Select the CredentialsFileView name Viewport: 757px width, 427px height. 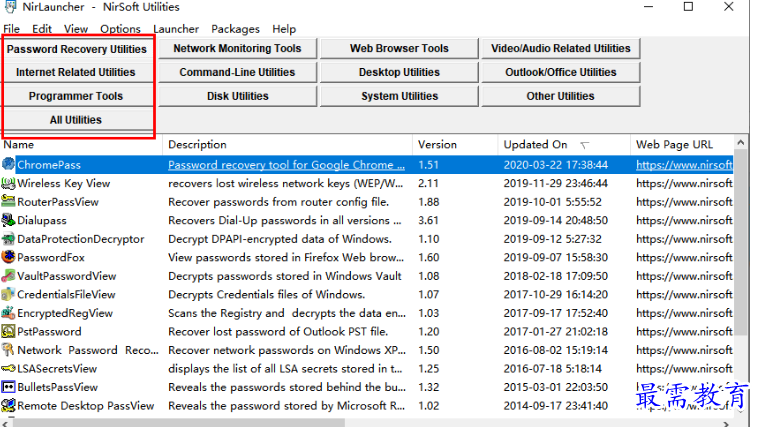66,294
